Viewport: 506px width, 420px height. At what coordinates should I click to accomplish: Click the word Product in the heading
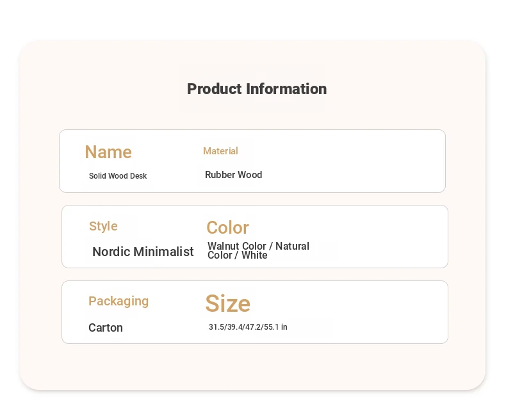pyautogui.click(x=215, y=89)
